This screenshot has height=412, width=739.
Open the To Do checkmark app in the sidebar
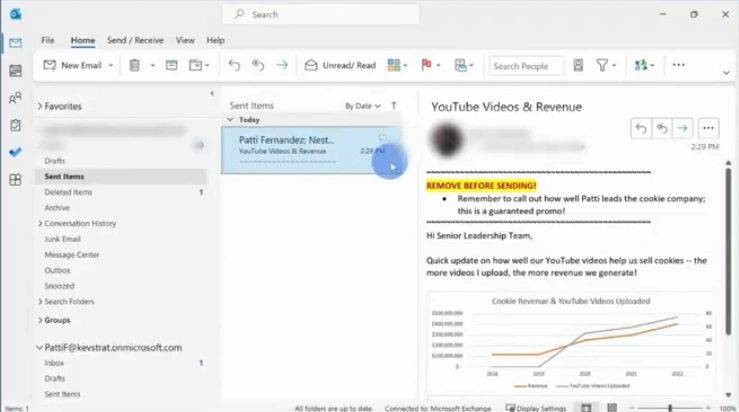(15, 152)
